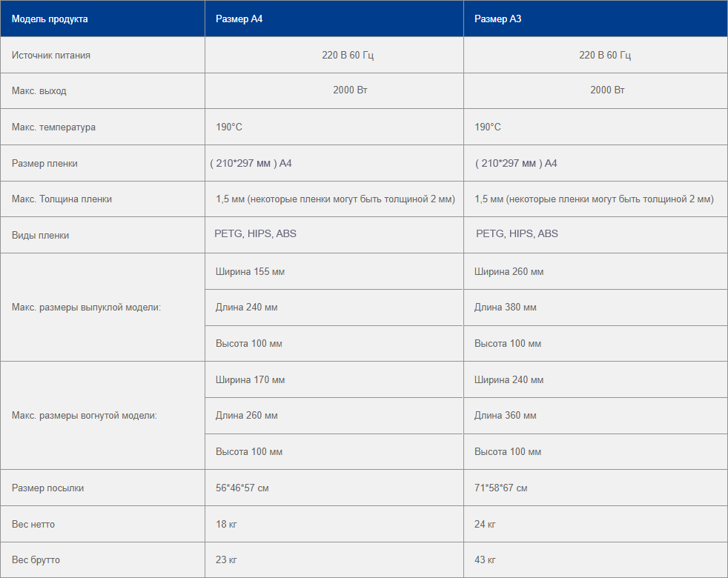
Task: Select the "43 кг" gross weight value
Action: pyautogui.click(x=485, y=560)
